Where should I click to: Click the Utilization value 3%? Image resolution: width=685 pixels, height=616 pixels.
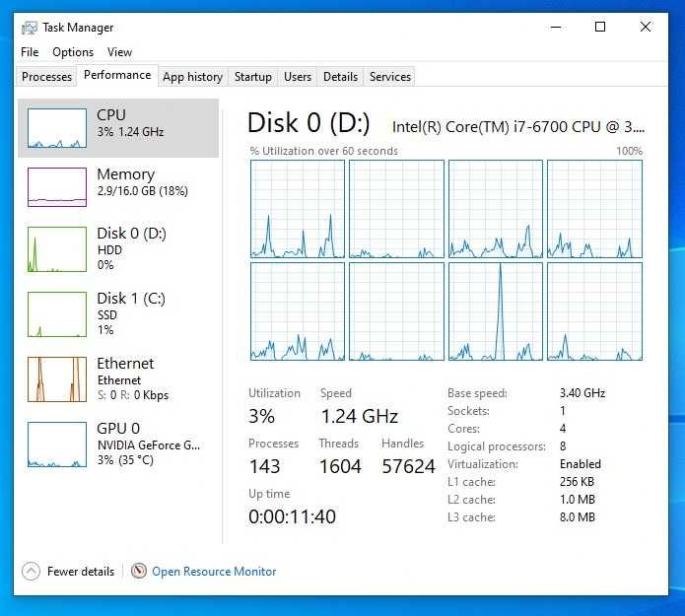pos(261,416)
